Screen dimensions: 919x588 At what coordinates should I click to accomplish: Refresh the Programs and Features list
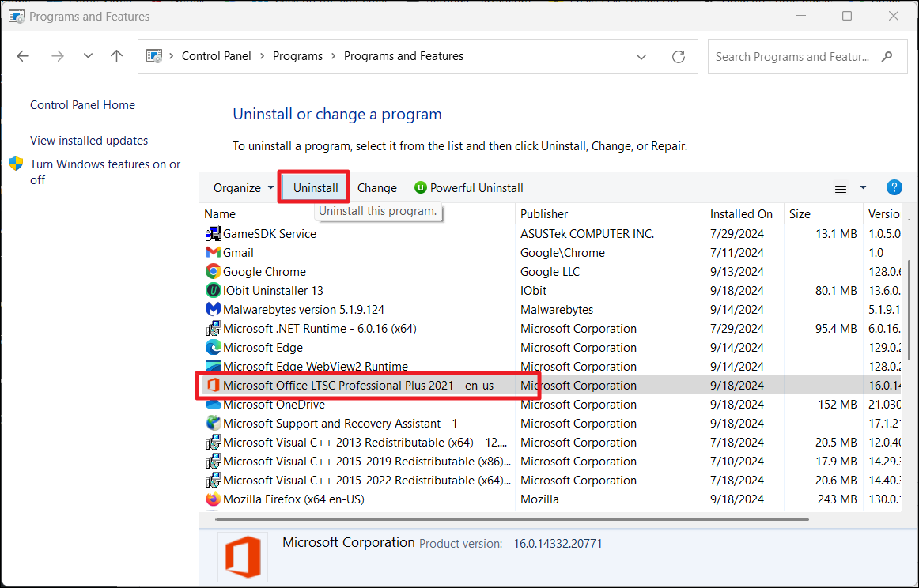pos(678,57)
